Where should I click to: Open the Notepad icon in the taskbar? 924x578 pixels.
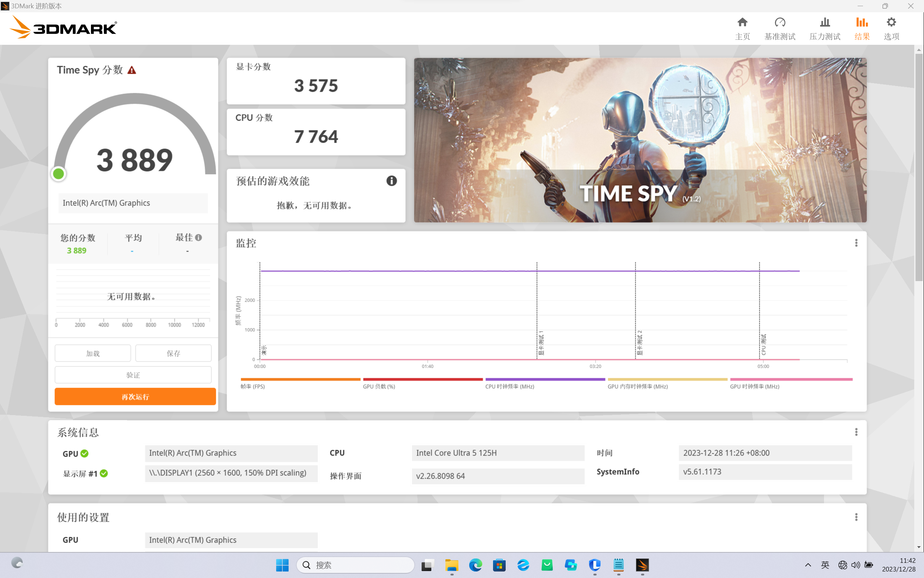pos(619,565)
